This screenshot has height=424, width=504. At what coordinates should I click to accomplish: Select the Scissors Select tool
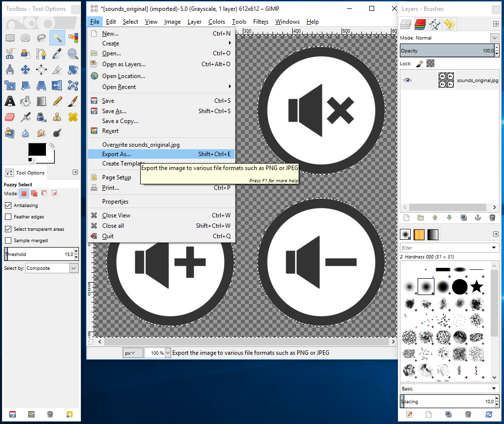pyautogui.click(x=9, y=53)
